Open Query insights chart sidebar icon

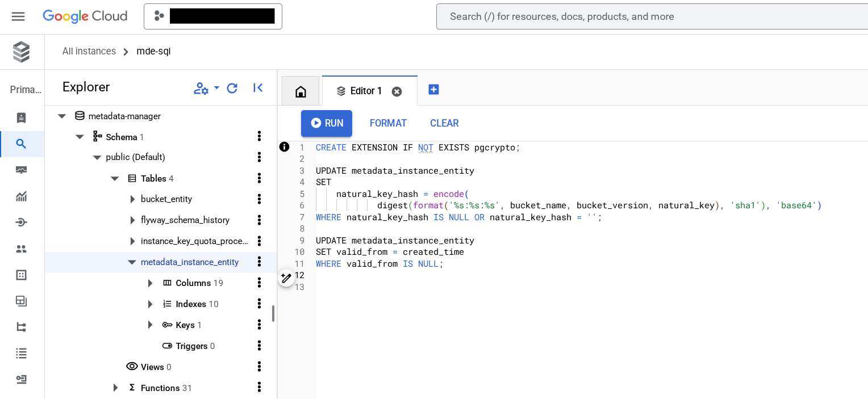(x=22, y=196)
